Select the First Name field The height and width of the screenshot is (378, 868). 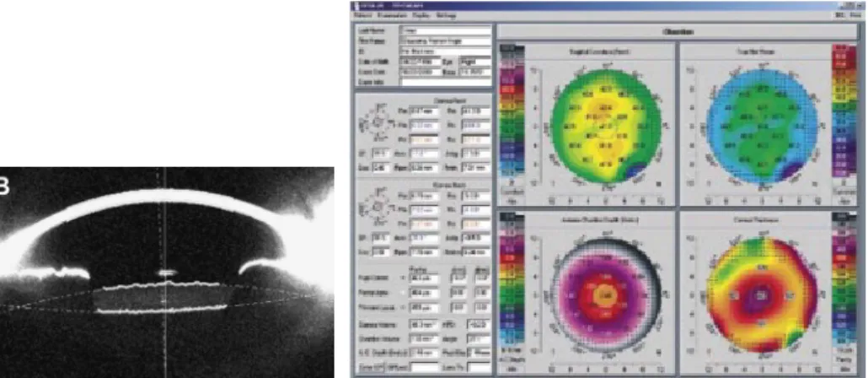(x=446, y=41)
